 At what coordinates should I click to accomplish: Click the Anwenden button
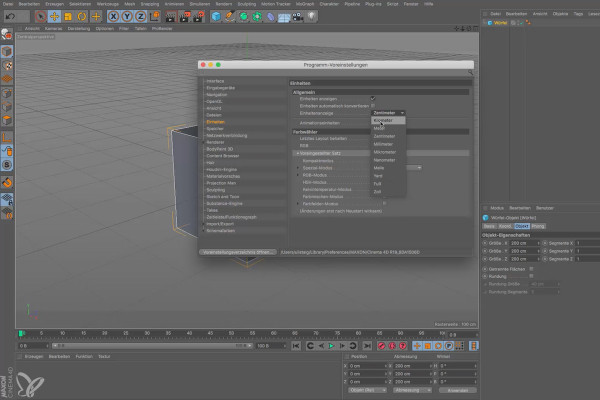(x=458, y=390)
